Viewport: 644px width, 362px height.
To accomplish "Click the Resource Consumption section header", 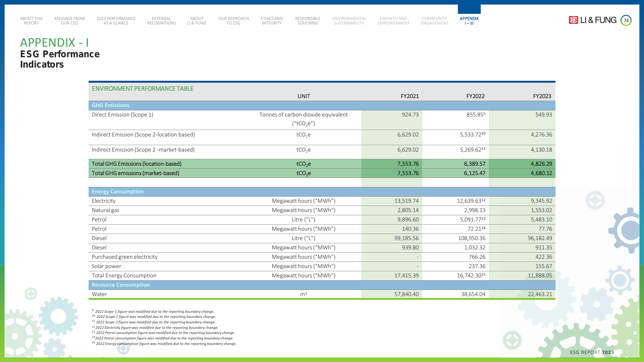I will (322, 285).
